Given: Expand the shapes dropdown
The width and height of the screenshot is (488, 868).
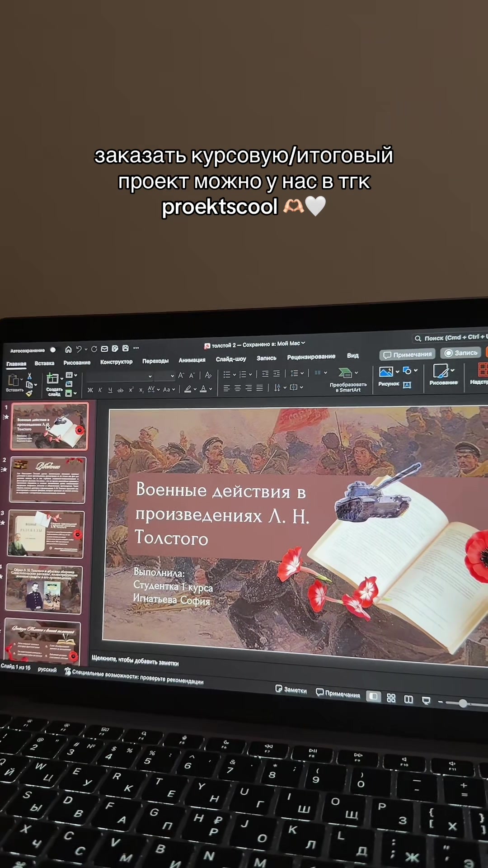Looking at the screenshot, I should click(415, 370).
